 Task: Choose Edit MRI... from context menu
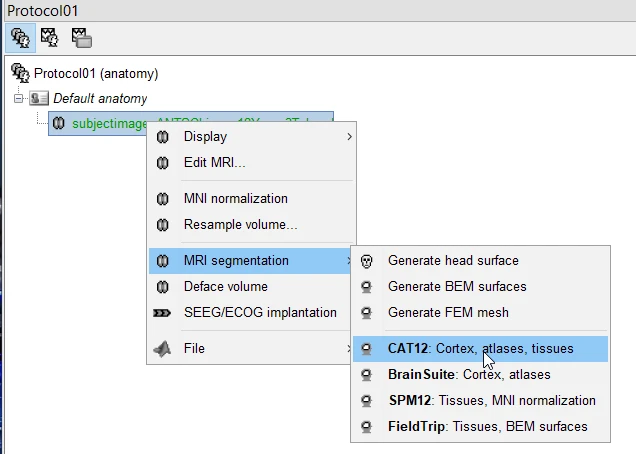(x=214, y=162)
